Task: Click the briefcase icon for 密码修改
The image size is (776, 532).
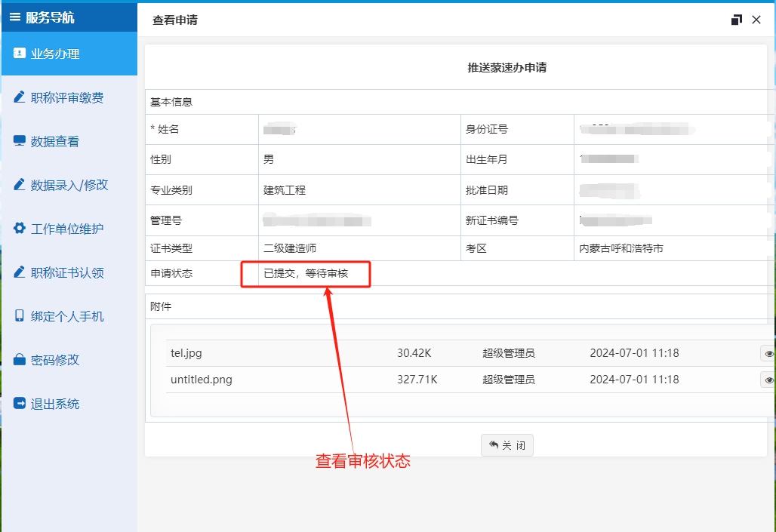Action: click(20, 360)
